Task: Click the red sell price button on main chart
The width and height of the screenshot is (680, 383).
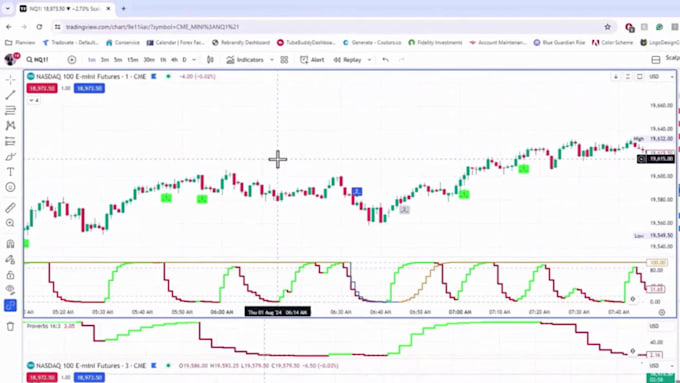Action: coord(42,88)
